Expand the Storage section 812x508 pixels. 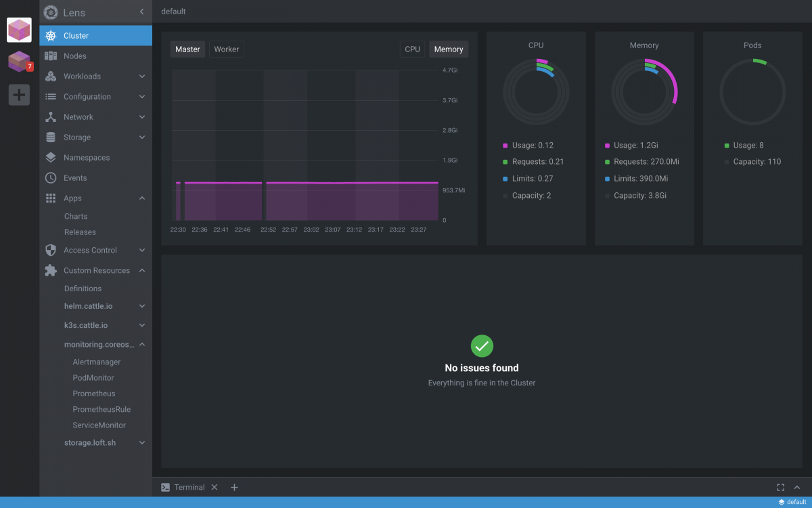coord(141,137)
